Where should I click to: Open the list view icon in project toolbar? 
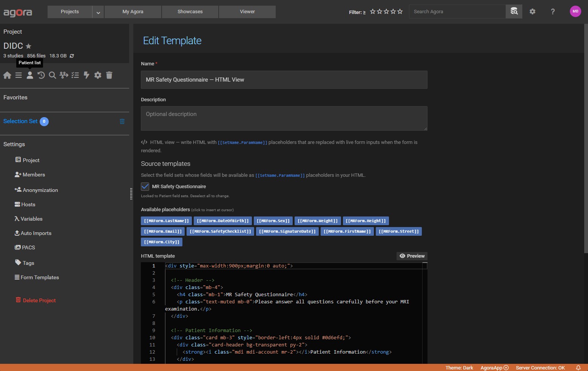click(19, 75)
